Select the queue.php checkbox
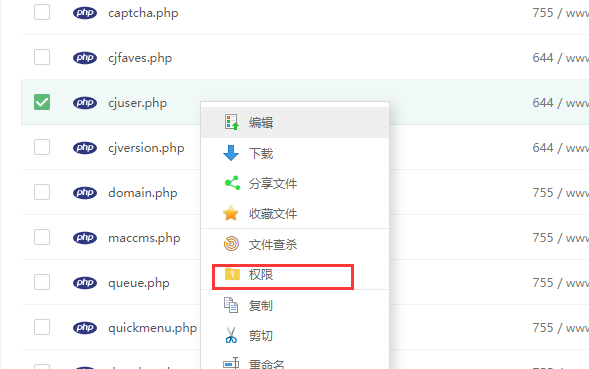Image resolution: width=589 pixels, height=369 pixels. pos(42,282)
